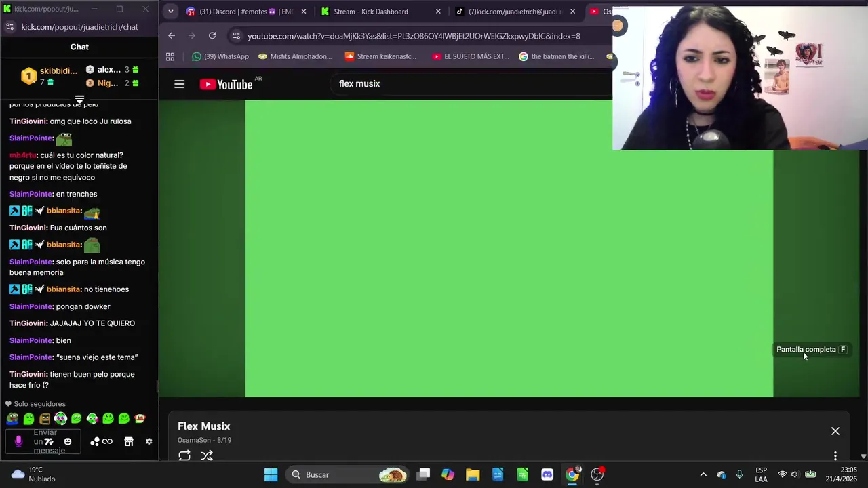The width and height of the screenshot is (868, 488).
Task: Click the green video player area
Action: coord(509,248)
